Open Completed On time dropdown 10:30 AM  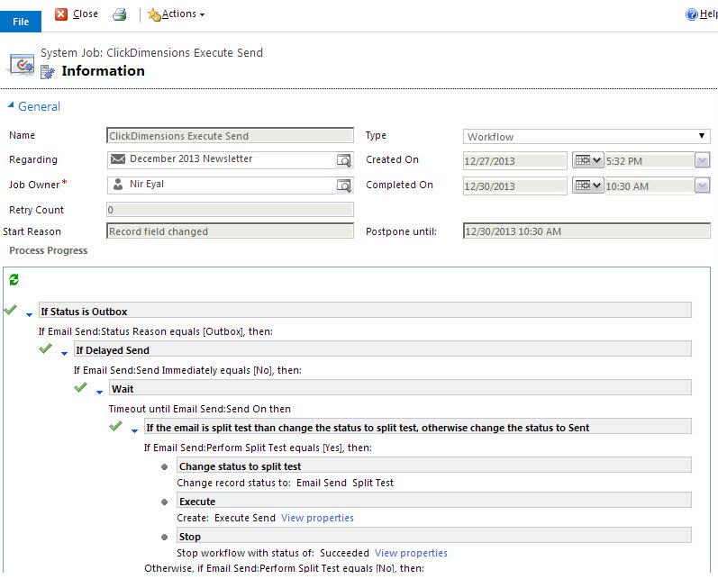[x=703, y=185]
